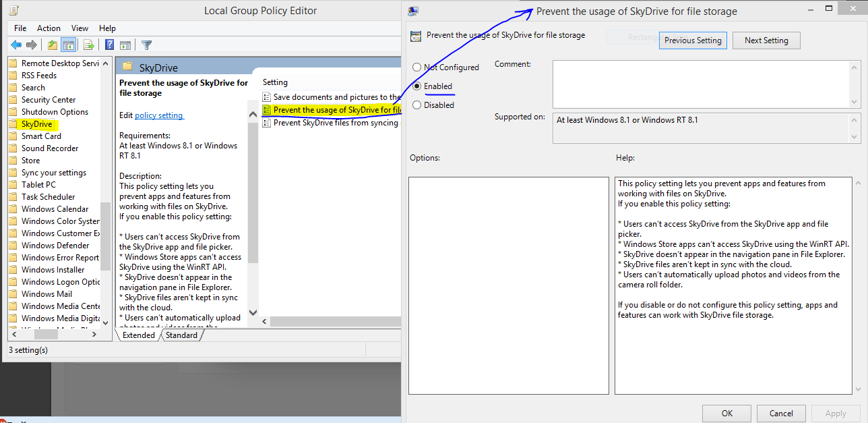Open the 'policy setting' link
The image size is (868, 423).
(x=159, y=115)
